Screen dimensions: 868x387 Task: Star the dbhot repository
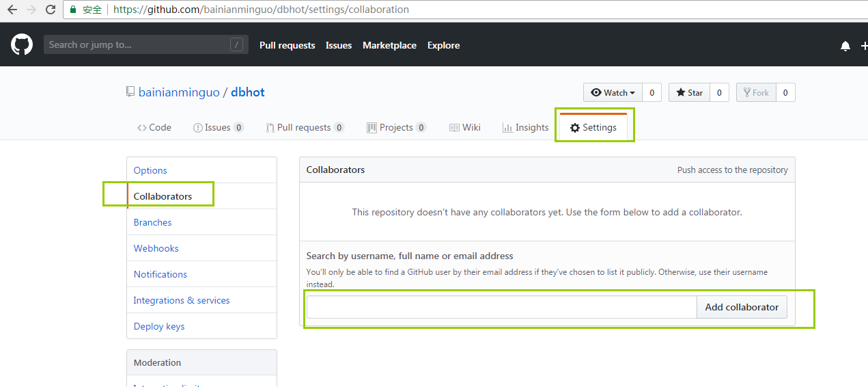tap(689, 92)
